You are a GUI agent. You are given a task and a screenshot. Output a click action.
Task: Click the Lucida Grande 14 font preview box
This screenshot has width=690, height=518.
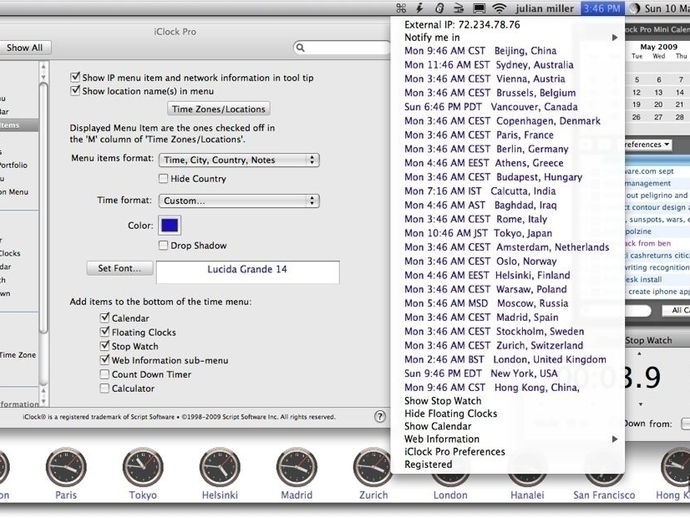pos(247,272)
